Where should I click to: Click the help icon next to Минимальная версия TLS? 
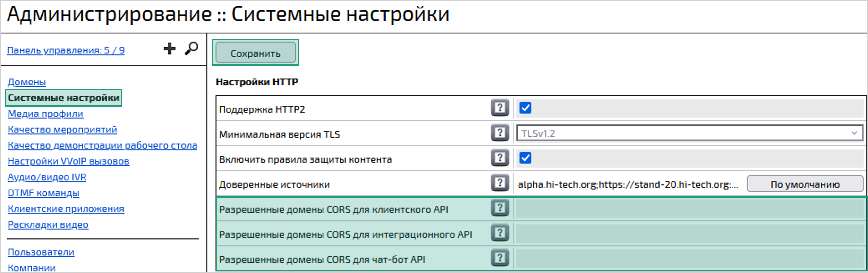pos(500,133)
